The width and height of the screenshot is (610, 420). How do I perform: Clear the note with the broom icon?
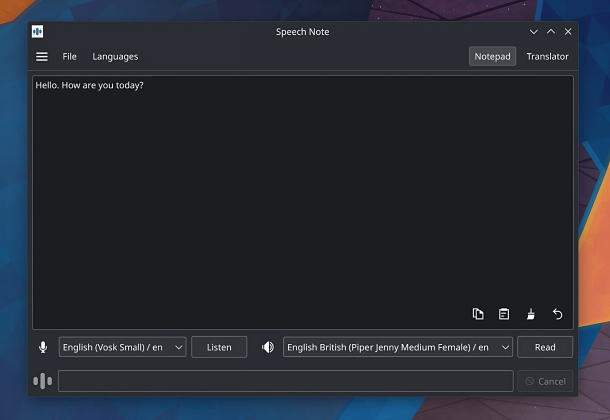531,314
